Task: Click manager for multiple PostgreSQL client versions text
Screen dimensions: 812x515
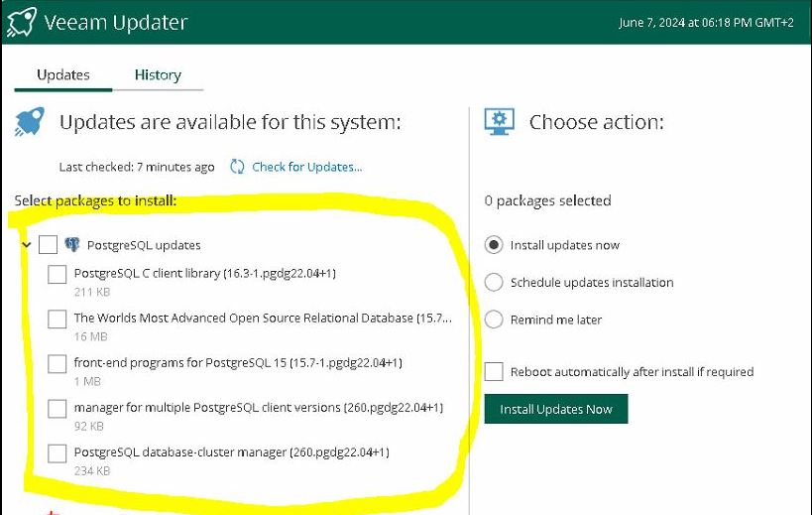Action: tap(259, 407)
